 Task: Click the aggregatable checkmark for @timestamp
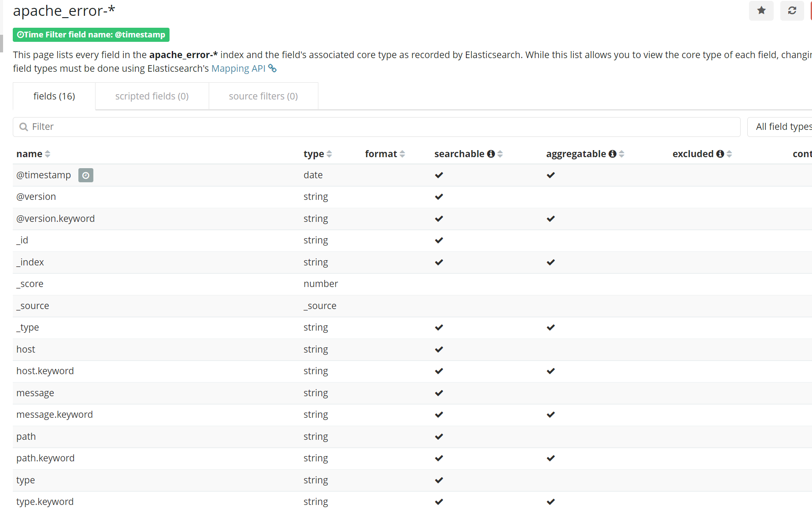(551, 175)
